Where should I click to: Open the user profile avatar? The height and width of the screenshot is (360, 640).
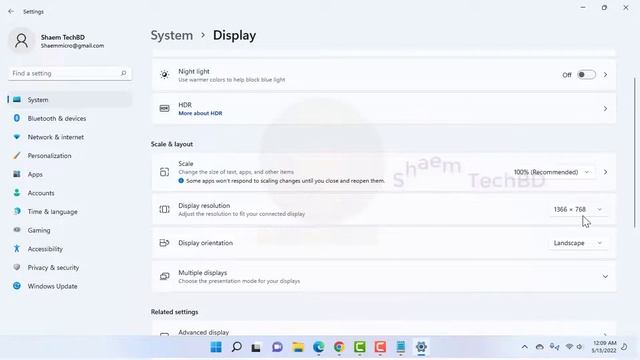click(x=21, y=41)
